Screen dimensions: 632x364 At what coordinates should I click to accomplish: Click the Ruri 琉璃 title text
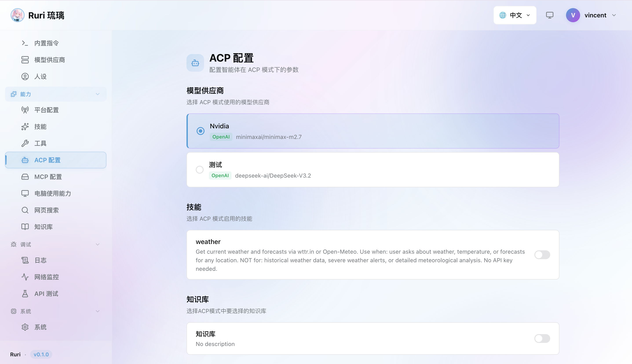[x=46, y=15]
